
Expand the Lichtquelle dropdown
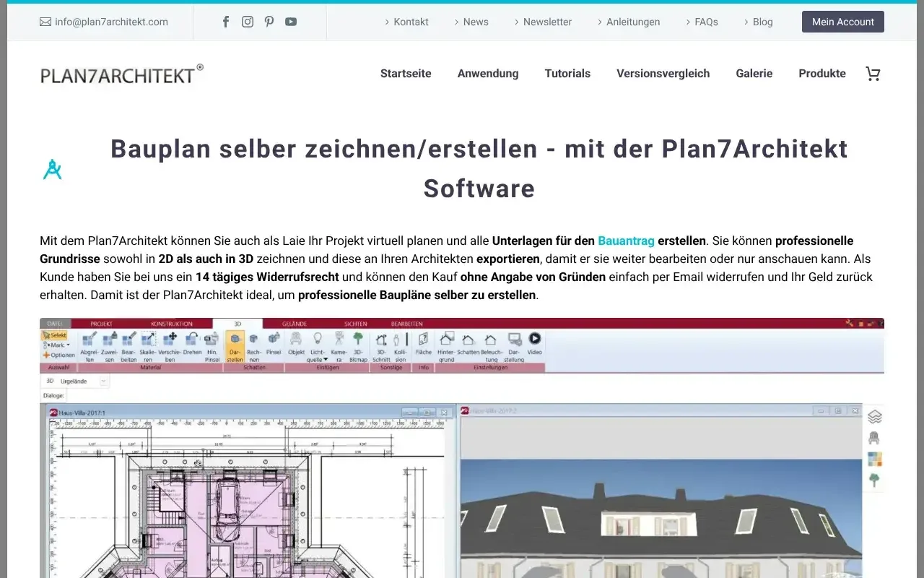click(324, 358)
